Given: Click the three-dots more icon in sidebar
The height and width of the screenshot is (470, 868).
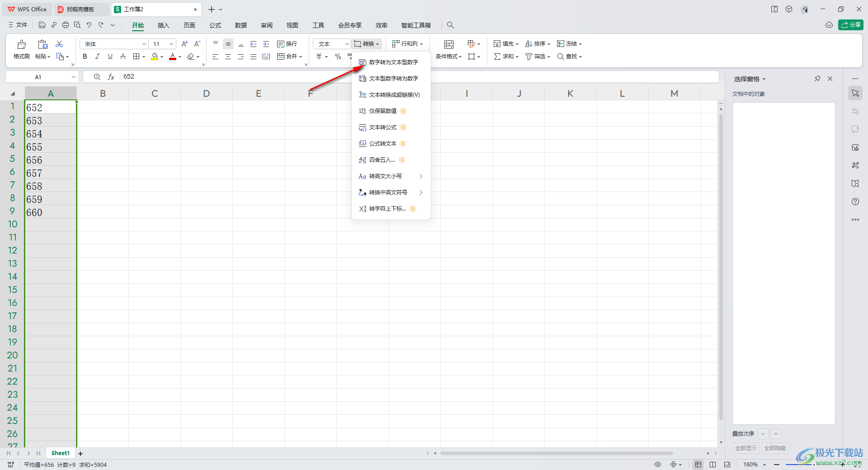Looking at the screenshot, I should [x=855, y=220].
